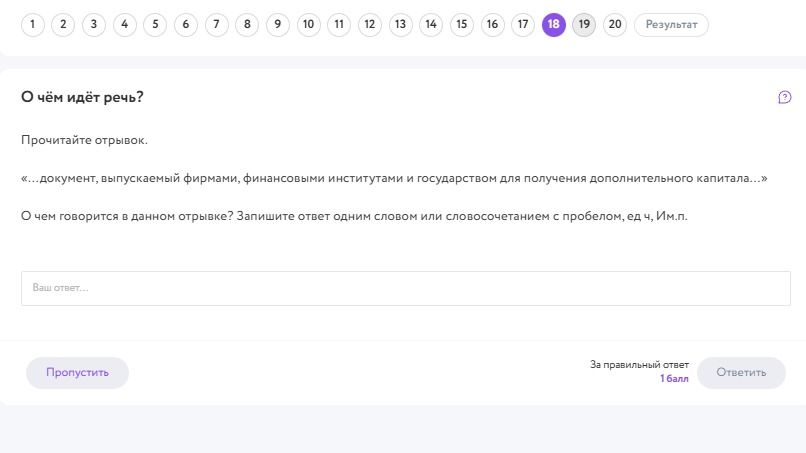The image size is (806, 453).
Task: Submit answer with Ответить button
Action: coord(741,373)
